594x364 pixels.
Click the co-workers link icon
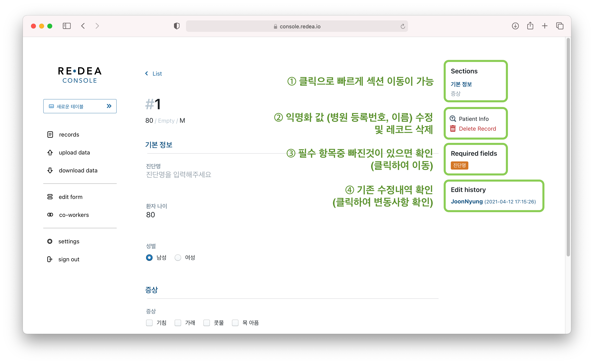pyautogui.click(x=50, y=215)
